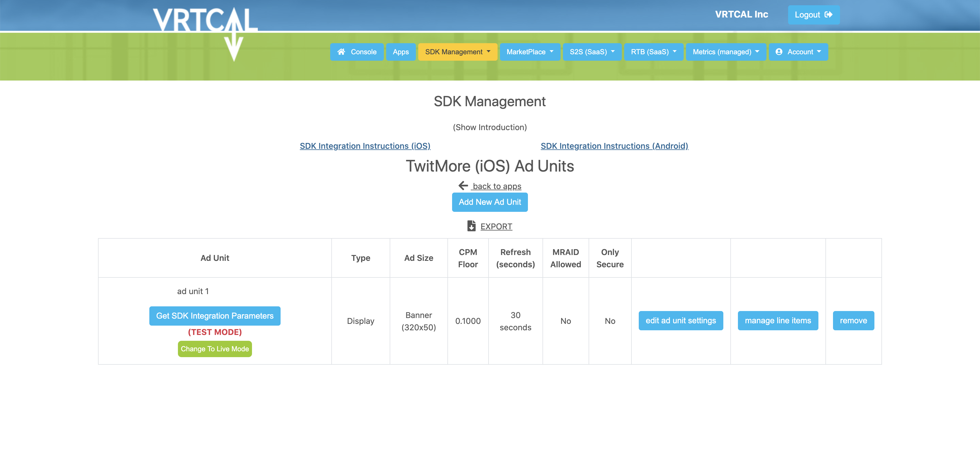Image resolution: width=980 pixels, height=468 pixels.
Task: Open the Account dropdown menu
Action: coord(798,52)
